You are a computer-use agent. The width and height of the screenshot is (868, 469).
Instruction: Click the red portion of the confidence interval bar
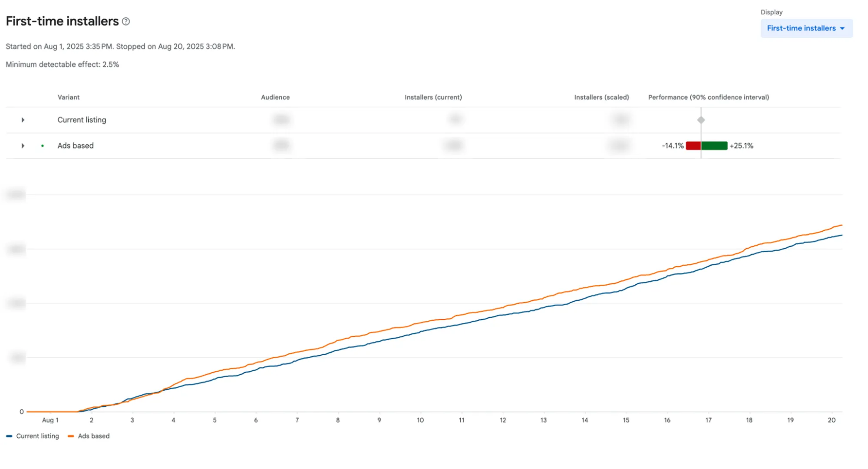pyautogui.click(x=693, y=146)
